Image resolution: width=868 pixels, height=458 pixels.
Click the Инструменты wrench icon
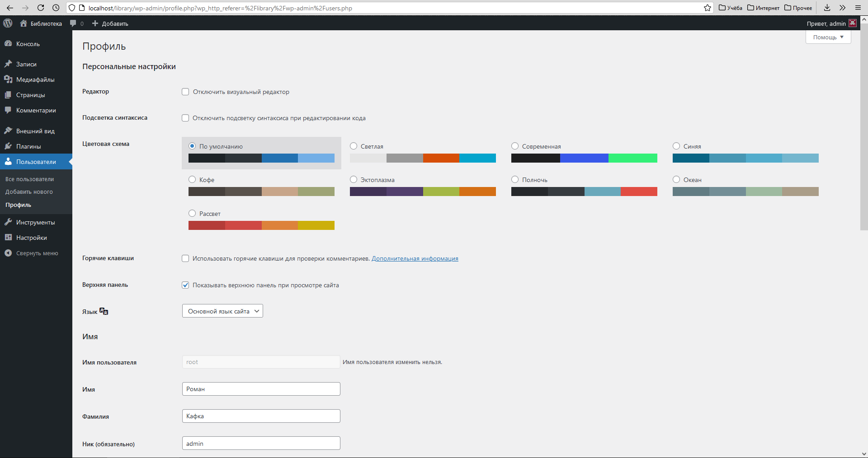point(8,222)
